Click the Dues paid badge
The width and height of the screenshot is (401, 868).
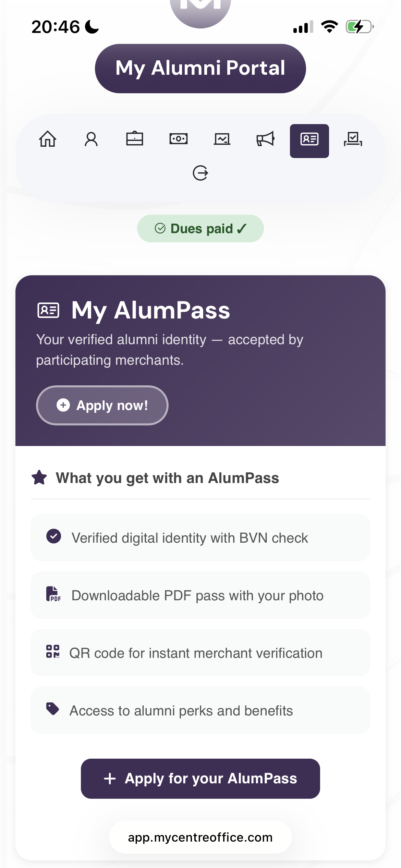[x=200, y=228]
